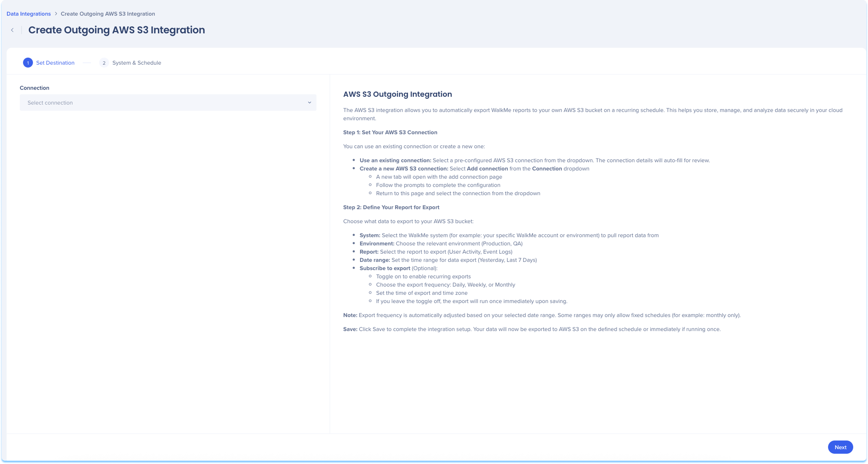Screen dimensions: 868x464
Task: Click the 'Use an existing connection:' bullet
Action: [535, 161]
